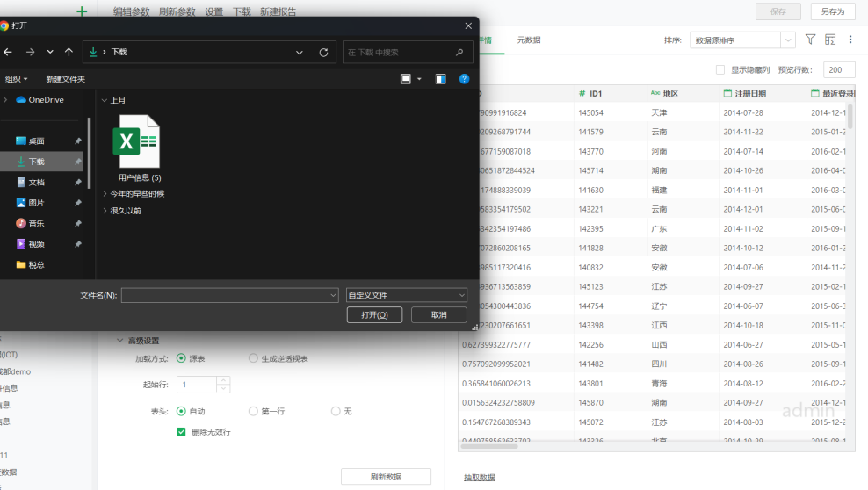Viewport: 868px width, 490px height.
Task: Open column settings table icon
Action: click(830, 40)
